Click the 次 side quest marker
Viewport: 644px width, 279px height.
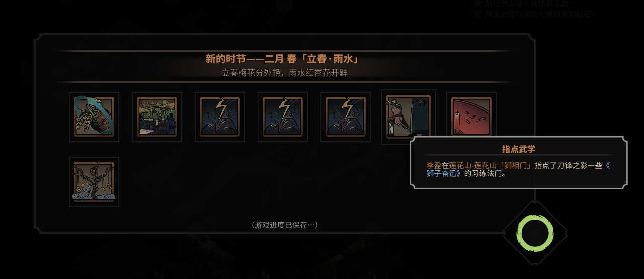[x=478, y=3]
